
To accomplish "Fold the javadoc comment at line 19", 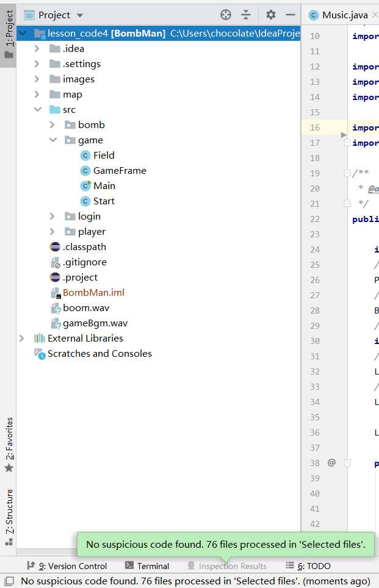I will coord(347,173).
